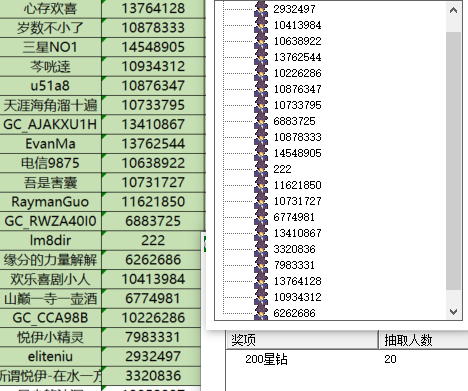Image resolution: width=468 pixels, height=391 pixels.
Task: Click spreadsheet cell EvanMa
Action: (50, 144)
